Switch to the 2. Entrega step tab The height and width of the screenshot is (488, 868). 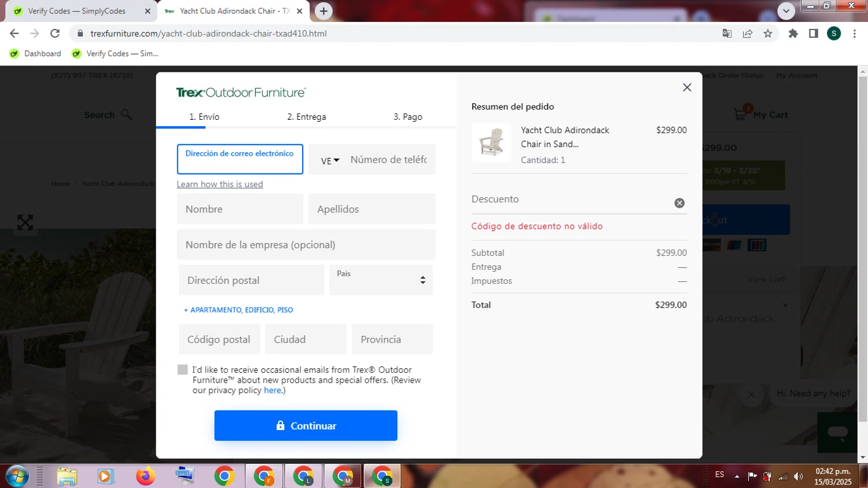point(307,117)
